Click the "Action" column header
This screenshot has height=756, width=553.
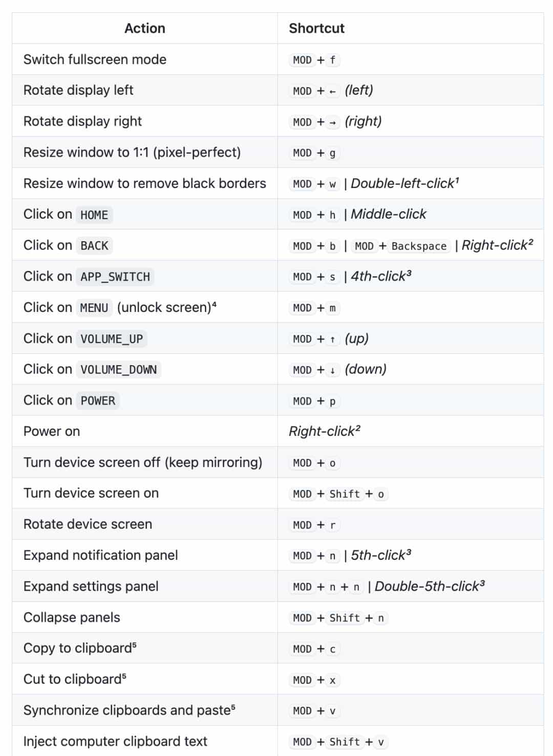144,28
